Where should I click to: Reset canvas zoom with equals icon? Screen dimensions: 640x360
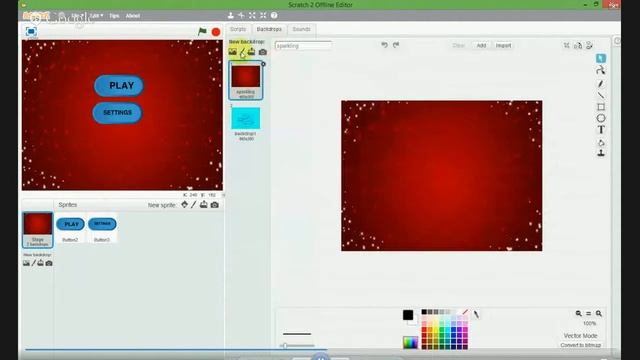click(589, 313)
